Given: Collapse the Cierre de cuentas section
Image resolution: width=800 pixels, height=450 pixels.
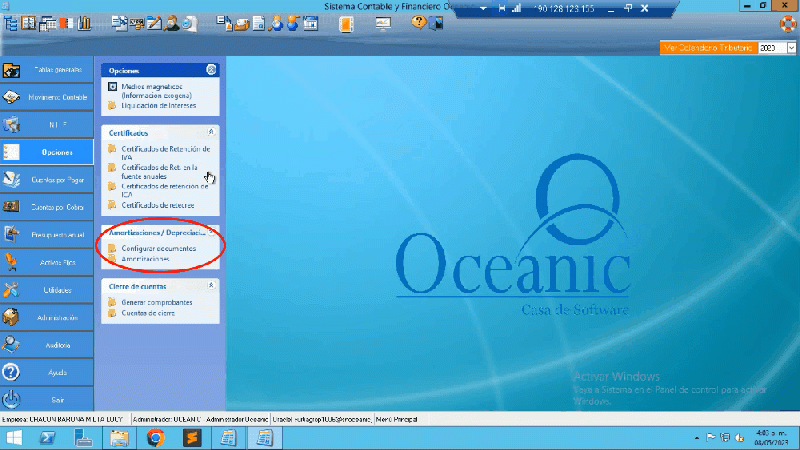Looking at the screenshot, I should (x=211, y=286).
